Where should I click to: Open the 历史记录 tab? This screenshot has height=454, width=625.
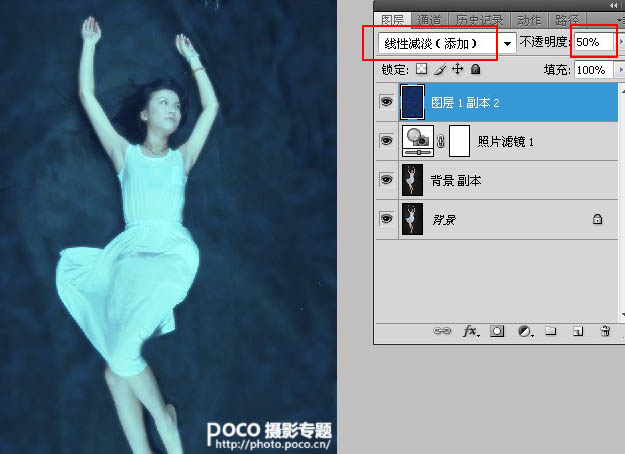(x=480, y=20)
